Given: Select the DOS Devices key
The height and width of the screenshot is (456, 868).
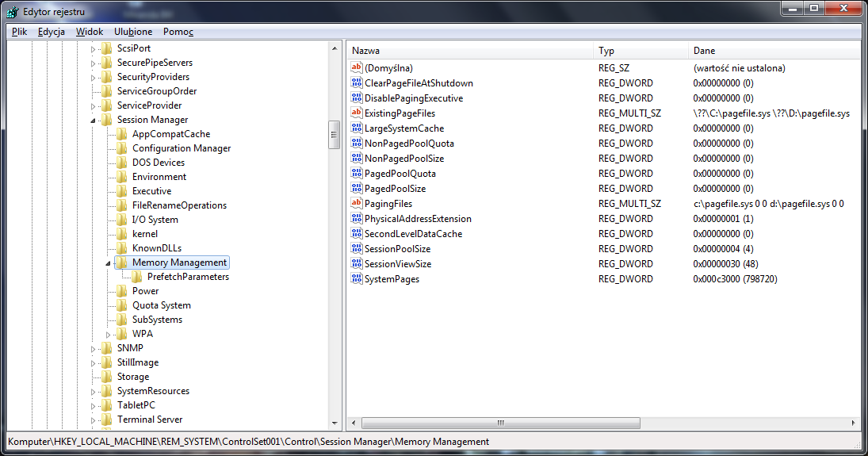Looking at the screenshot, I should click(159, 163).
